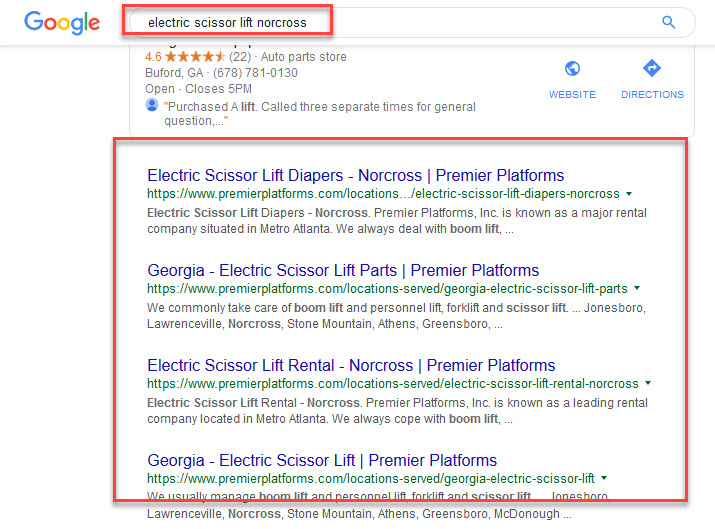Click the Google logo
This screenshot has height=529, width=715.
[62, 23]
